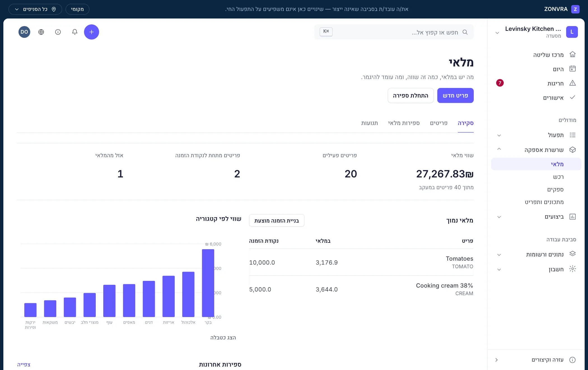Expand the חשבון section chevron

click(499, 270)
